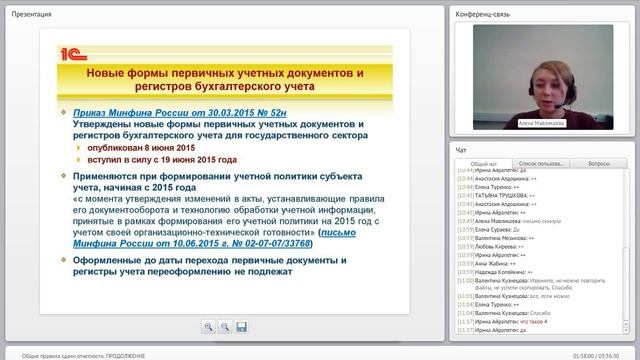
Task: Click bullet text опубликован 8 июня 2015
Action: [x=141, y=148]
